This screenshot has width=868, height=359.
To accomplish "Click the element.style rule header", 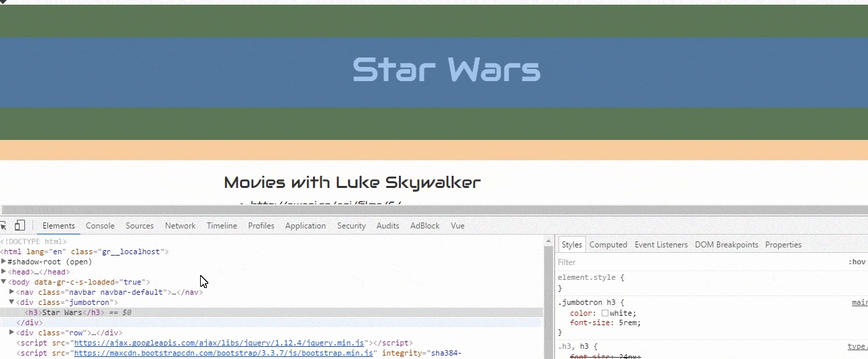I will pos(587,277).
